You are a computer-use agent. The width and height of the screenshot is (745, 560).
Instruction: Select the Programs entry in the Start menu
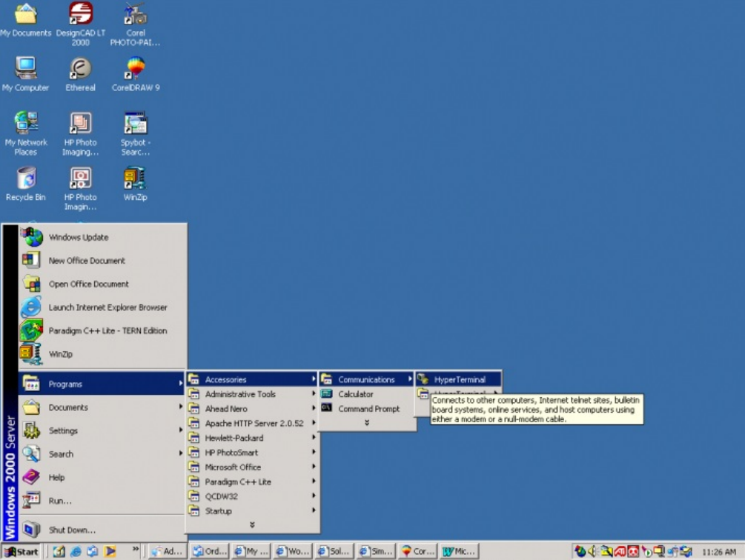pos(102,384)
